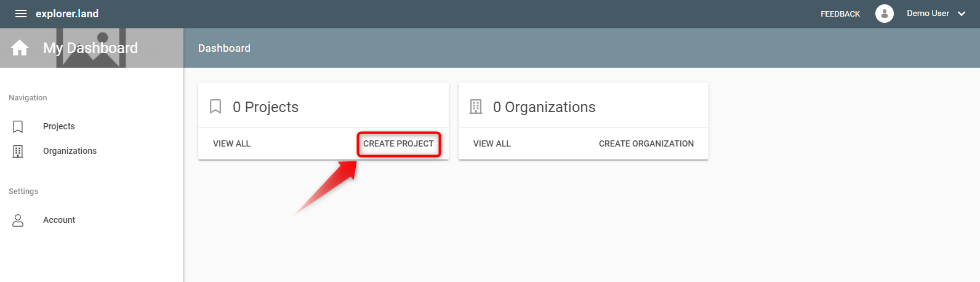Click the building icon on Organizations card
Screen dimensions: 980x282
tap(476, 107)
